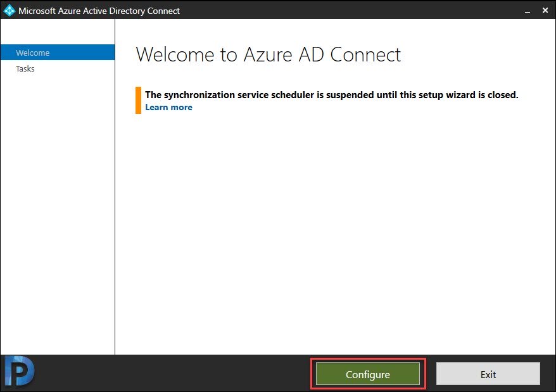Click the blank main content area

(x=335, y=231)
